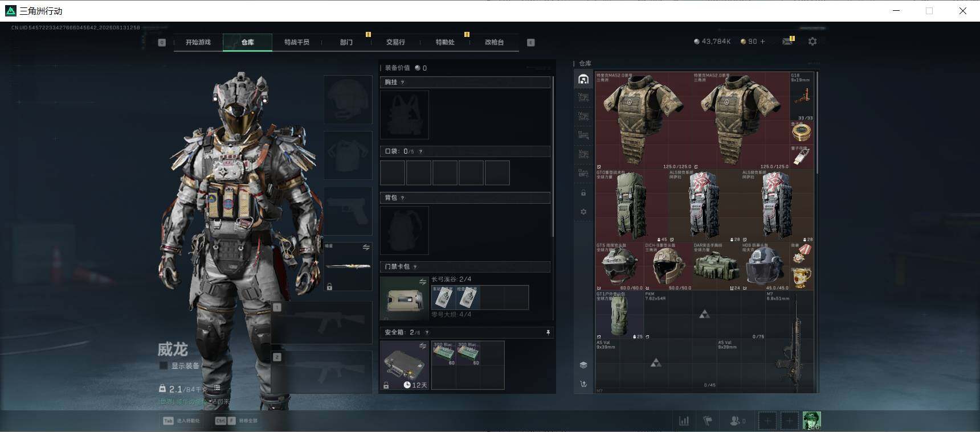Click the Q key previous-tab icon
Viewport: 980px width, 432px height.
click(162, 42)
